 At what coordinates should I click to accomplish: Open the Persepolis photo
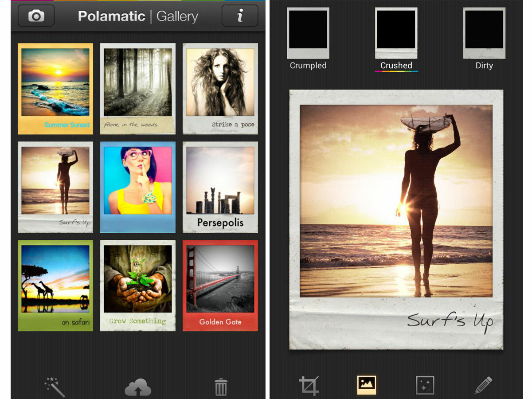220,187
